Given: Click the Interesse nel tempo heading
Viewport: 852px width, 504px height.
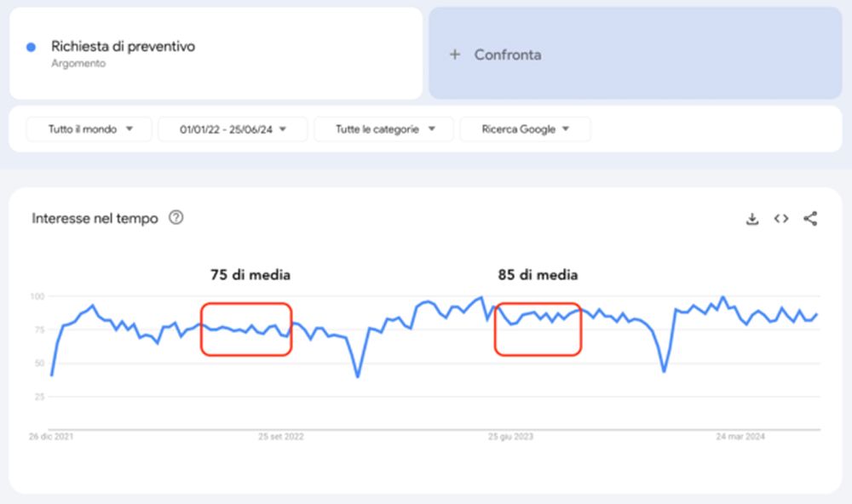Looking at the screenshot, I should 95,219.
